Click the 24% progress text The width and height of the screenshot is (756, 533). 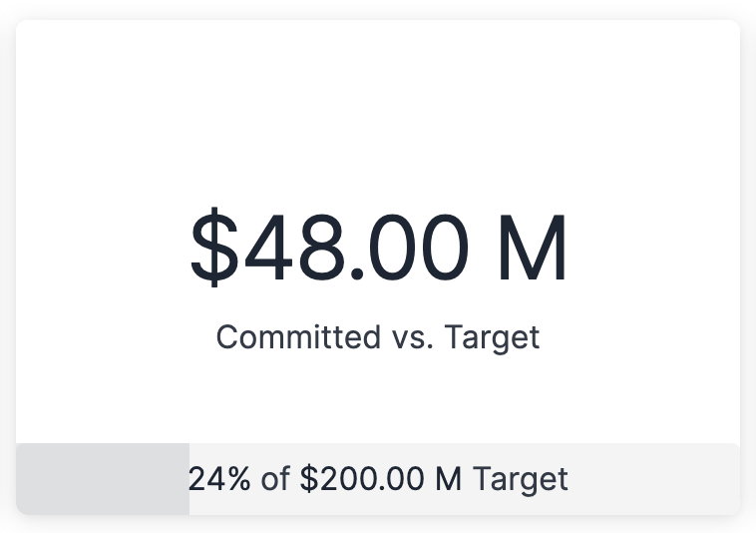[x=219, y=479]
